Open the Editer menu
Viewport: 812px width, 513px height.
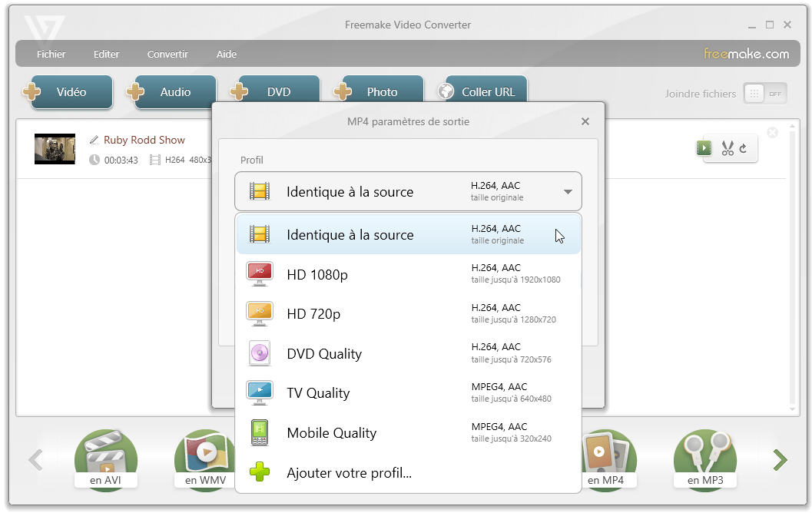pyautogui.click(x=106, y=54)
